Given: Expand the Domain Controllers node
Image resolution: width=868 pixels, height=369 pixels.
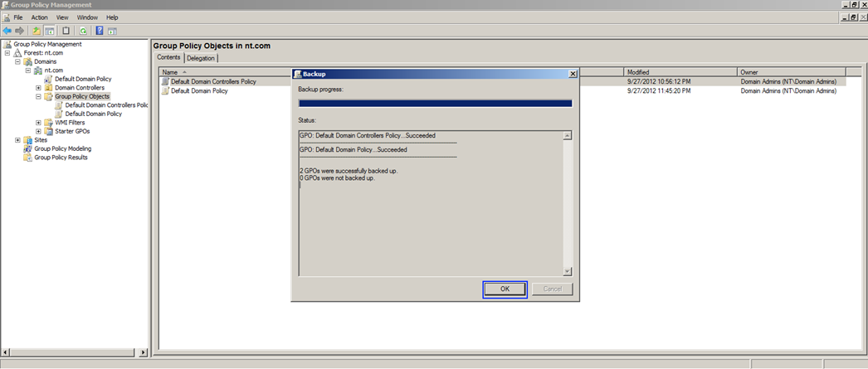Looking at the screenshot, I should click(x=38, y=88).
